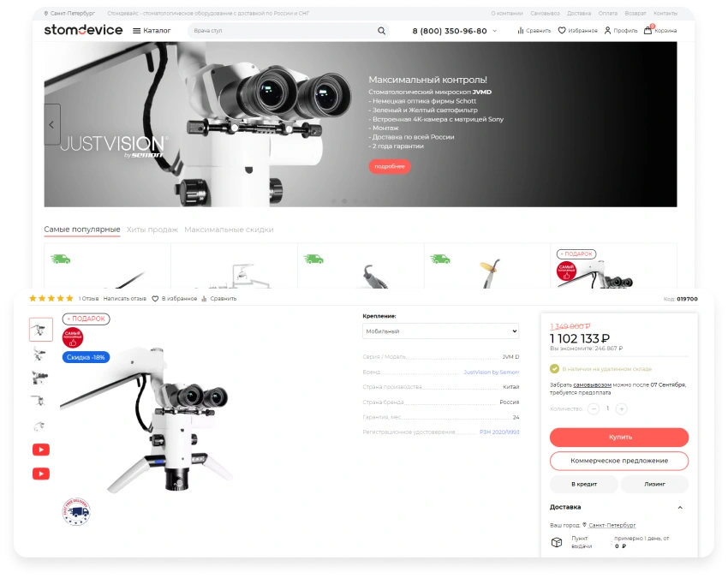Open the Каталог hamburger menu

(x=152, y=31)
